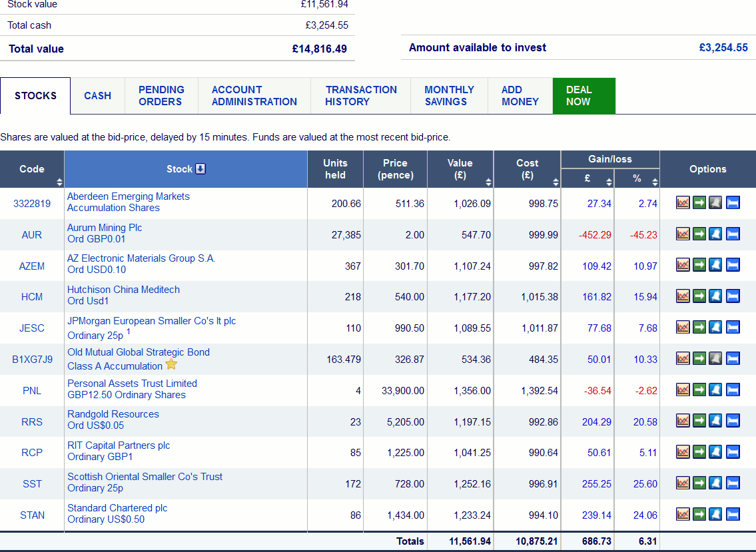Click the green deal arrow for Personal Assets Trust

point(699,390)
